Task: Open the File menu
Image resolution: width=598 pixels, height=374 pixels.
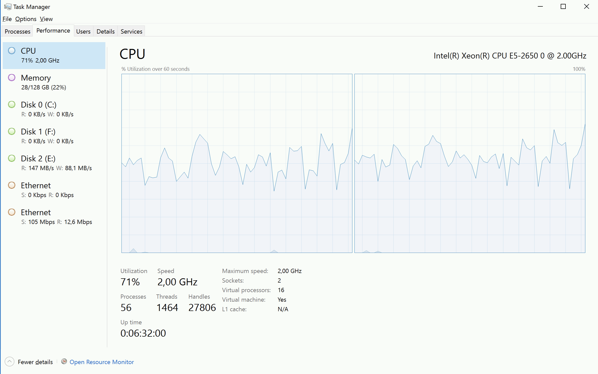Action: [7, 19]
